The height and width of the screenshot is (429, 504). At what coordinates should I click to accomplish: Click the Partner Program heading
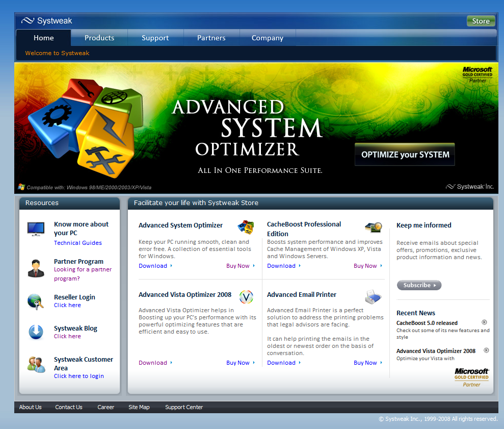79,261
